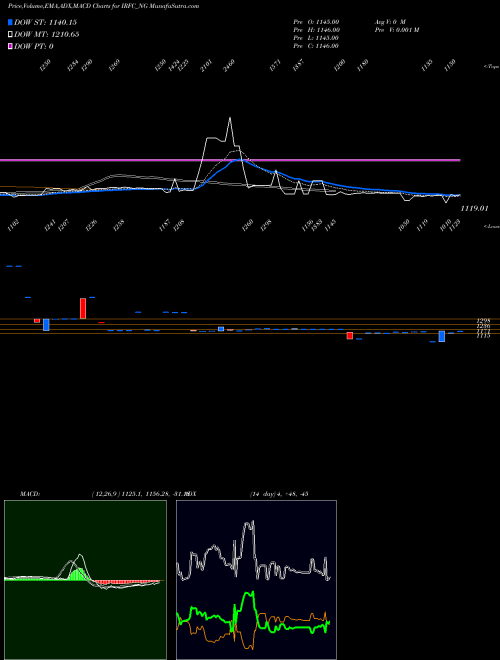The width and height of the screenshot is (500, 660).
Task: Click the 'Avg V: 0 M' volume text
Action: click(x=390, y=22)
